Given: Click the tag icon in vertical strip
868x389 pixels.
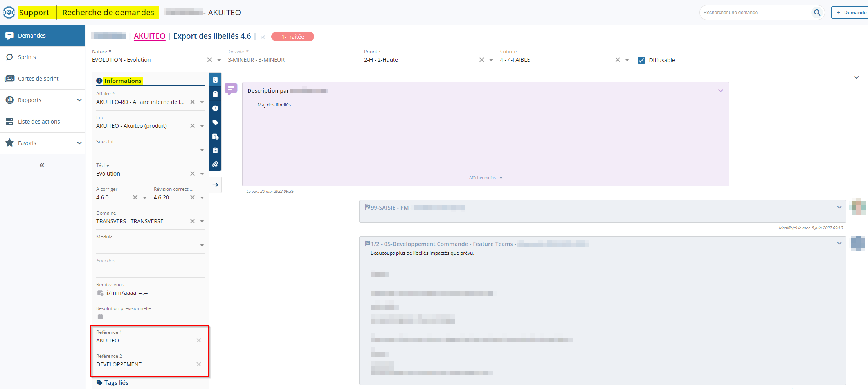Looking at the screenshot, I should click(215, 122).
